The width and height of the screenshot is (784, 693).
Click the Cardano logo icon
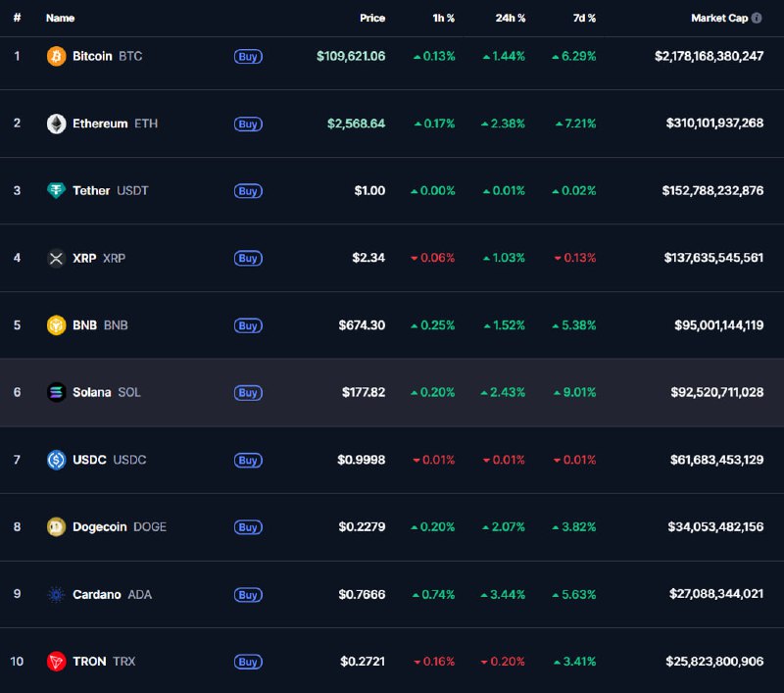click(x=57, y=594)
